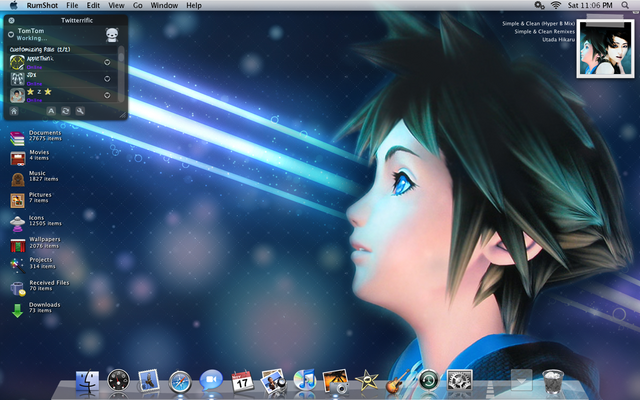The width and height of the screenshot is (640, 400).
Task: Click the Working... status text
Action: coord(32,38)
